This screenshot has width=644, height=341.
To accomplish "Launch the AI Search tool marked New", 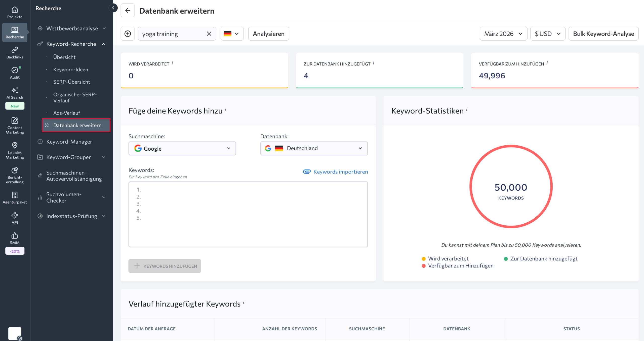I will tap(15, 94).
